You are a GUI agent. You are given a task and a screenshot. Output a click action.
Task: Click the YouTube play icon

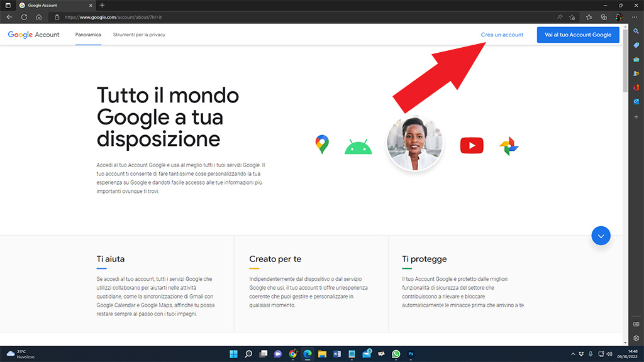[472, 146]
